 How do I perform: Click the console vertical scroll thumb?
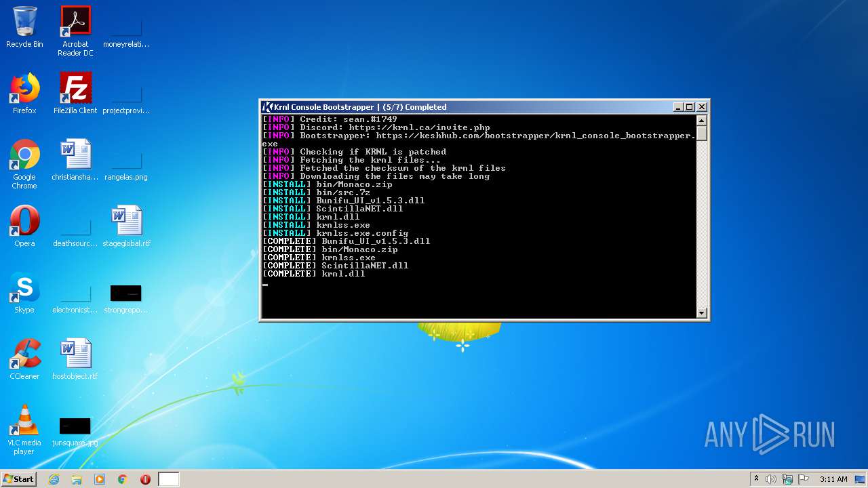[702, 134]
